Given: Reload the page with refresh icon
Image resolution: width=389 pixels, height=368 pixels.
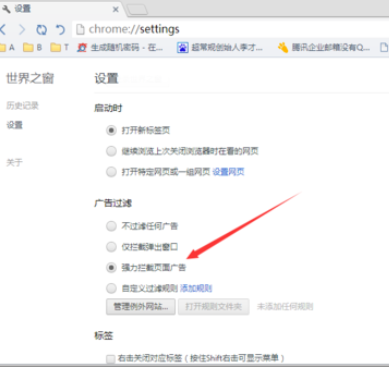Looking at the screenshot, I should (x=41, y=30).
